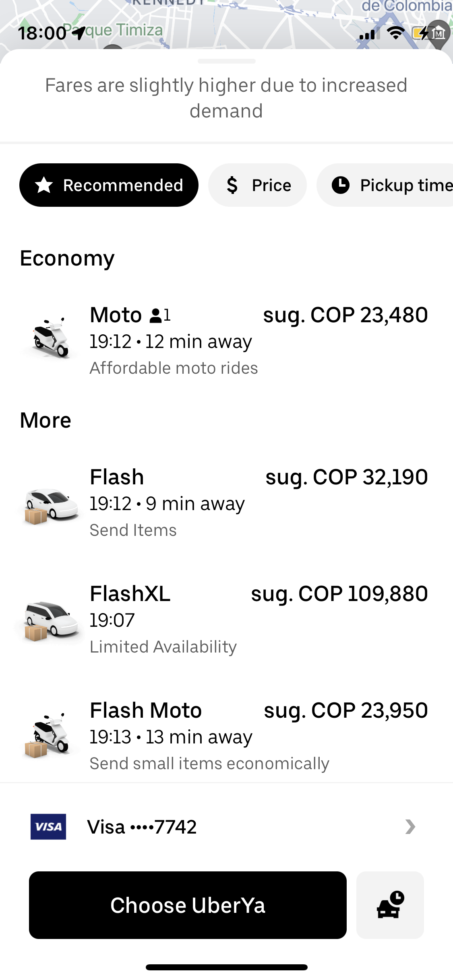Tap the Visa card logo icon
This screenshot has height=980, width=453.
coord(48,827)
